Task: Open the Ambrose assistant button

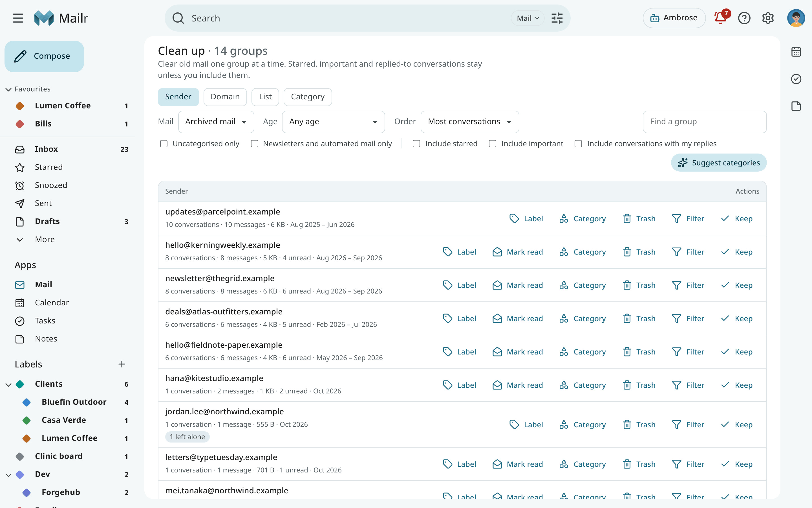Action: [674, 18]
